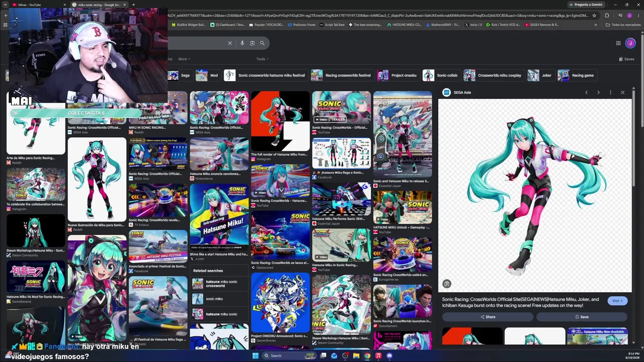Viewport: 644px width, 362px height.
Task: Open more options in preview panel
Action: pos(610,93)
